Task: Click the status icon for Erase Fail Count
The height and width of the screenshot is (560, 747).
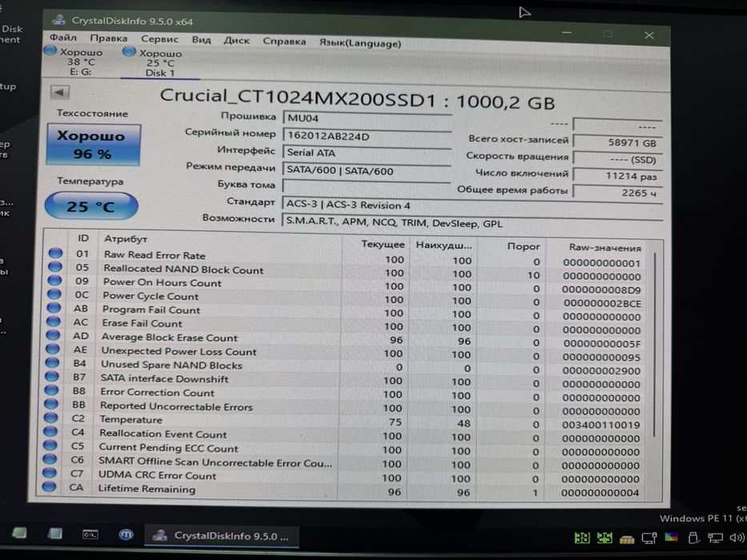Action: click(54, 321)
